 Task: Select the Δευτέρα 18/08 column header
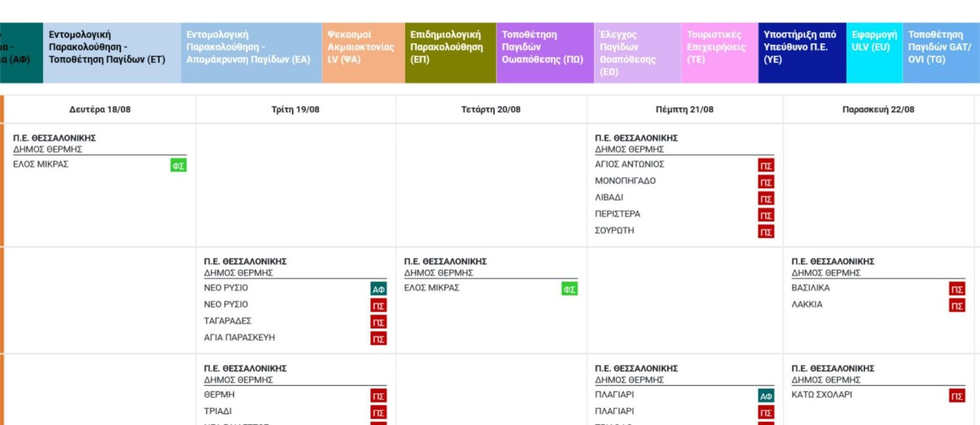pos(100,109)
